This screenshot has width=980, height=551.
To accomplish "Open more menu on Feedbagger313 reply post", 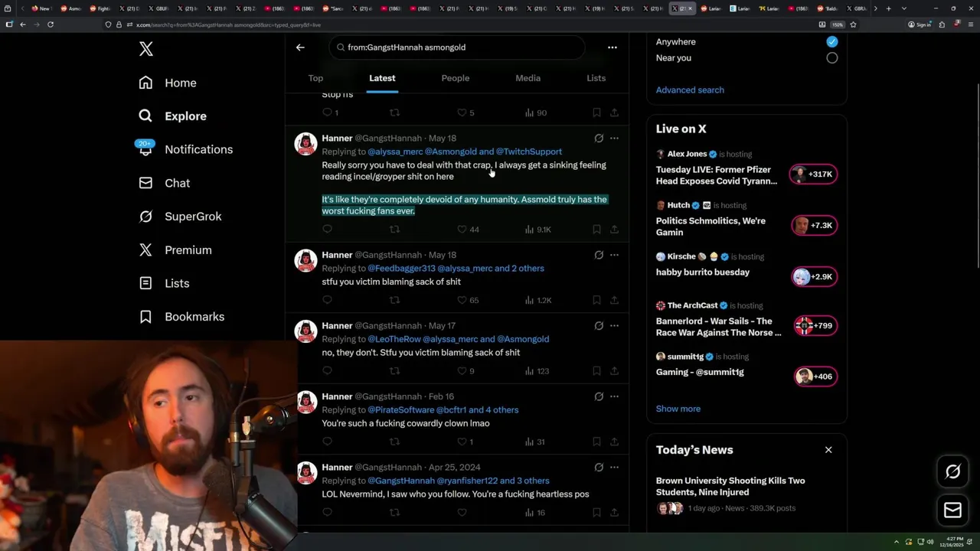I will (x=614, y=255).
